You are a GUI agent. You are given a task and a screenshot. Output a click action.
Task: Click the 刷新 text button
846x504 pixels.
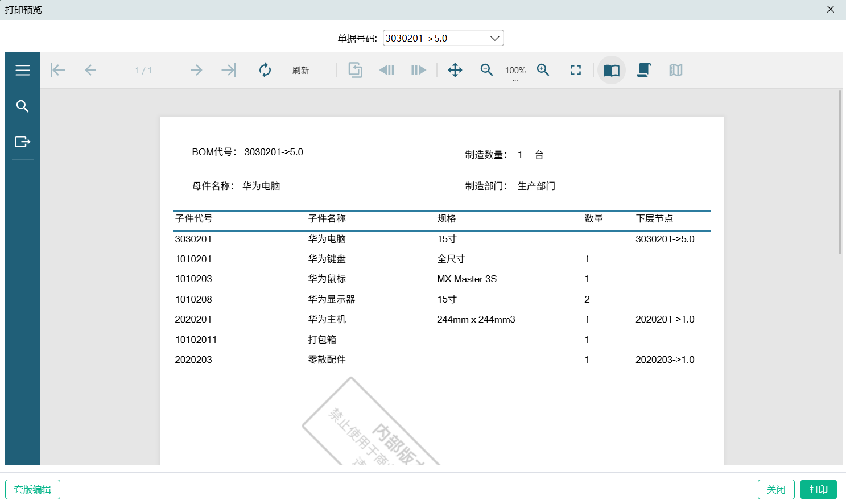click(301, 70)
